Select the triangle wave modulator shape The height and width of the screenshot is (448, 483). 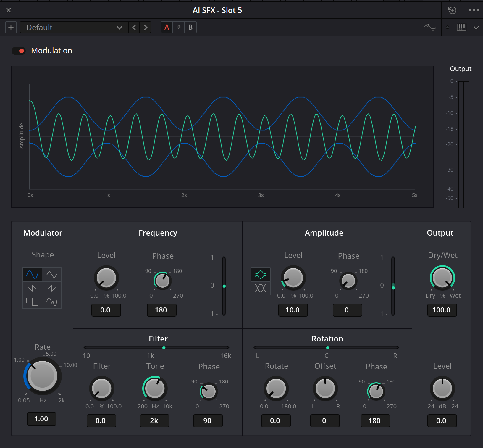[x=52, y=275]
